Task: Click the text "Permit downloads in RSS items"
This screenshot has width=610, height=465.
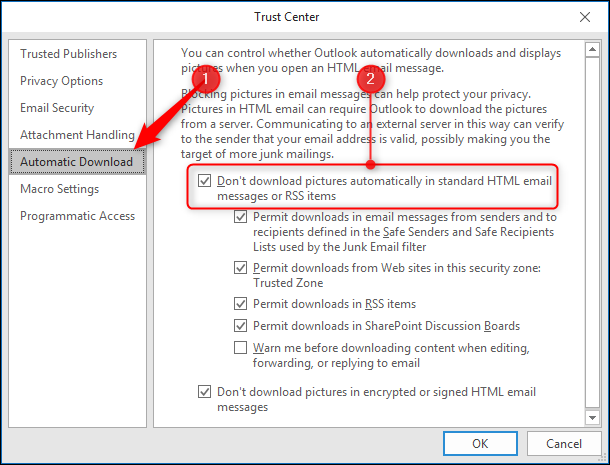Action: [334, 304]
